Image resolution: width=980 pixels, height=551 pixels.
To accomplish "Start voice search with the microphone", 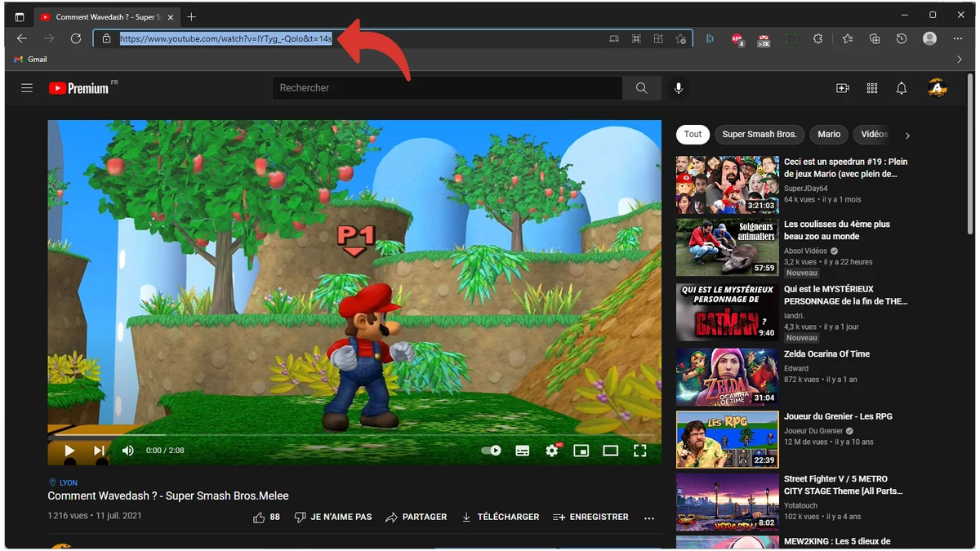I will (679, 88).
